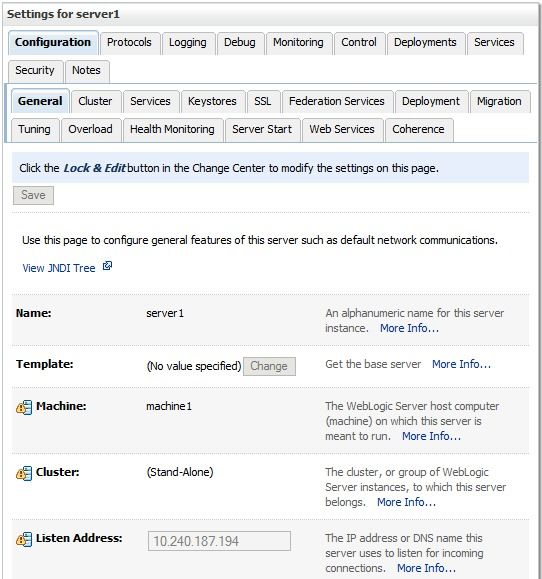Click the external window icon next to View JNDI Tree

pyautogui.click(x=107, y=266)
